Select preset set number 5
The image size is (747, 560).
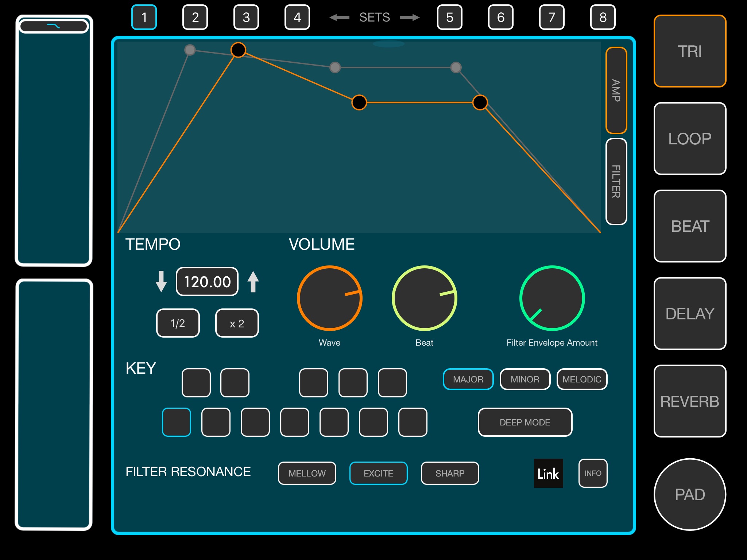[449, 17]
